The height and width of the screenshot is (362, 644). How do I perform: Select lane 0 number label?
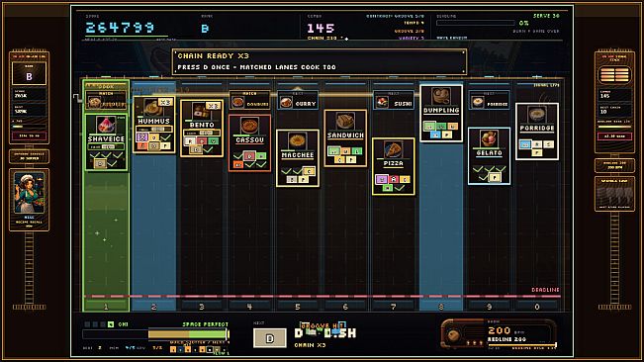click(537, 307)
